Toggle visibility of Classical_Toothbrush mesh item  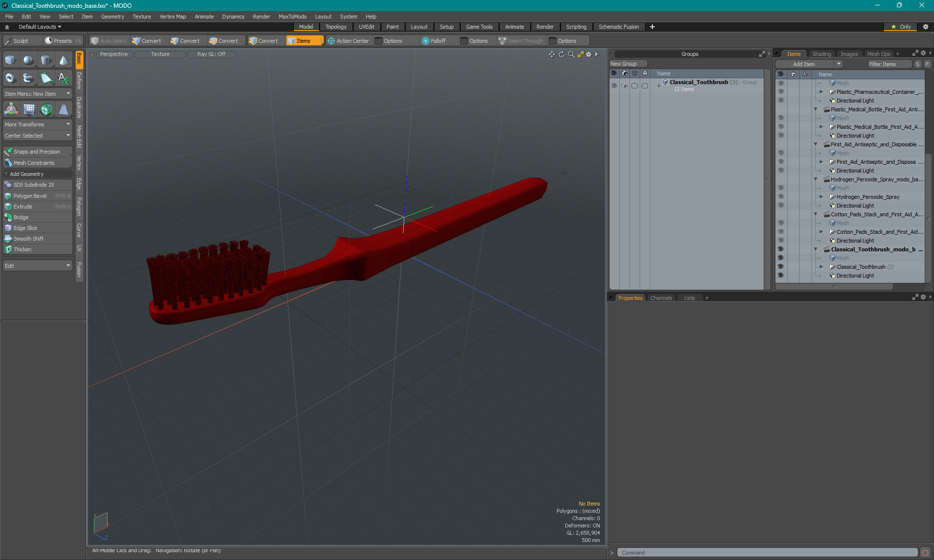coord(780,267)
